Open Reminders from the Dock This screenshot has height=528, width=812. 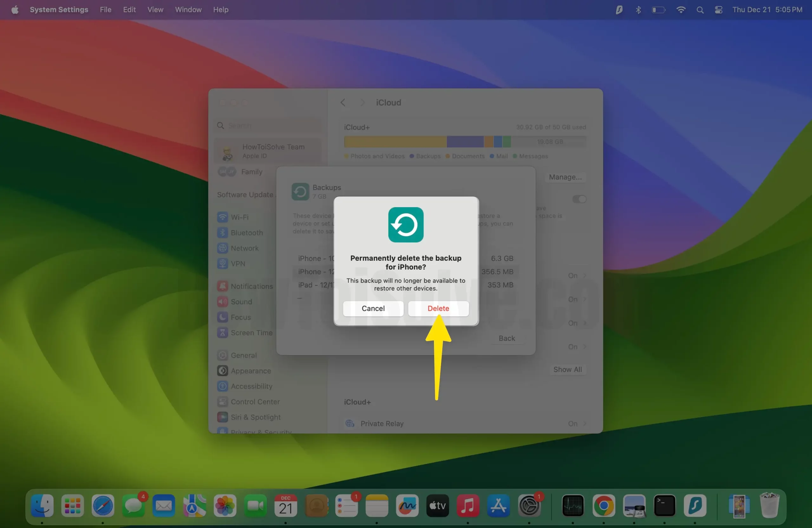pyautogui.click(x=346, y=505)
